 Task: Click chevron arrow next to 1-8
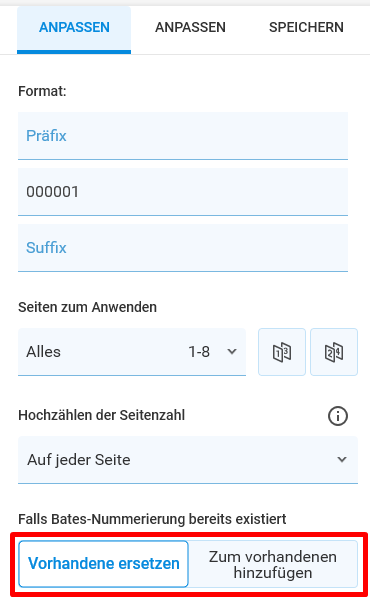(232, 351)
